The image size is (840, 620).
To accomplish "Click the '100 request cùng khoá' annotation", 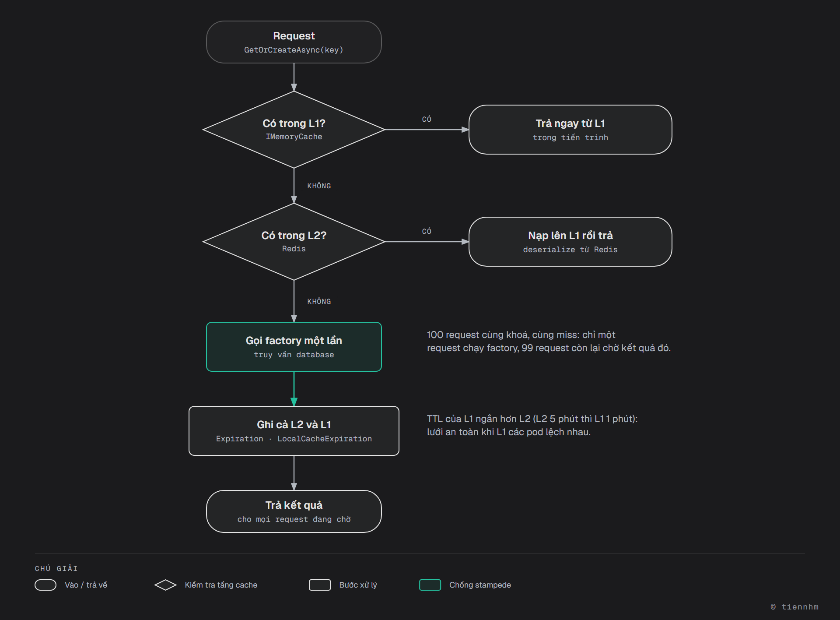I will pos(549,341).
